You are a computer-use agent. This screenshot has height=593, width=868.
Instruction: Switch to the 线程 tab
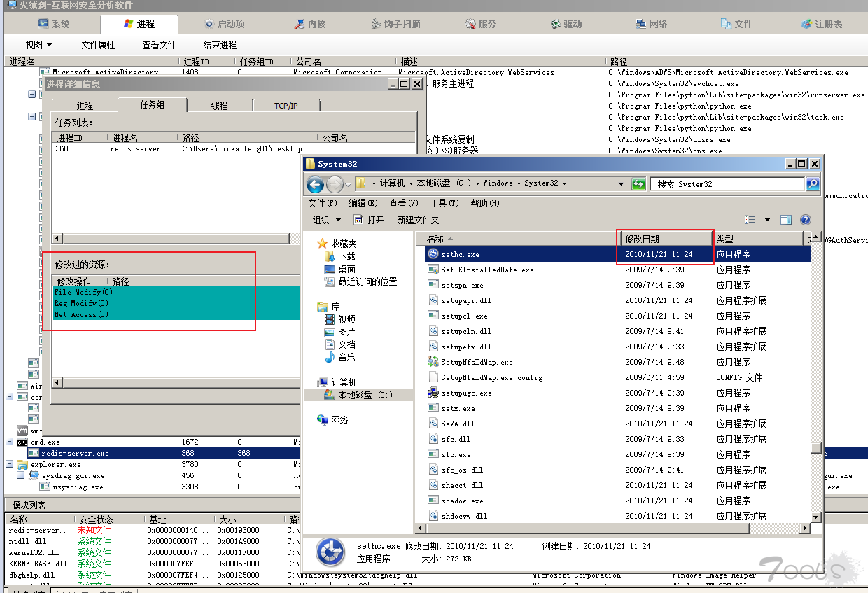219,106
